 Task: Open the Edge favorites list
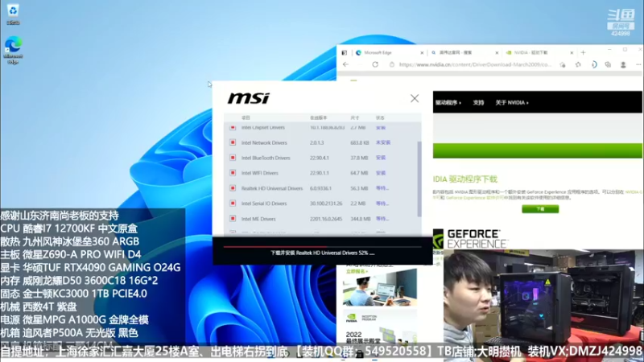[578, 65]
